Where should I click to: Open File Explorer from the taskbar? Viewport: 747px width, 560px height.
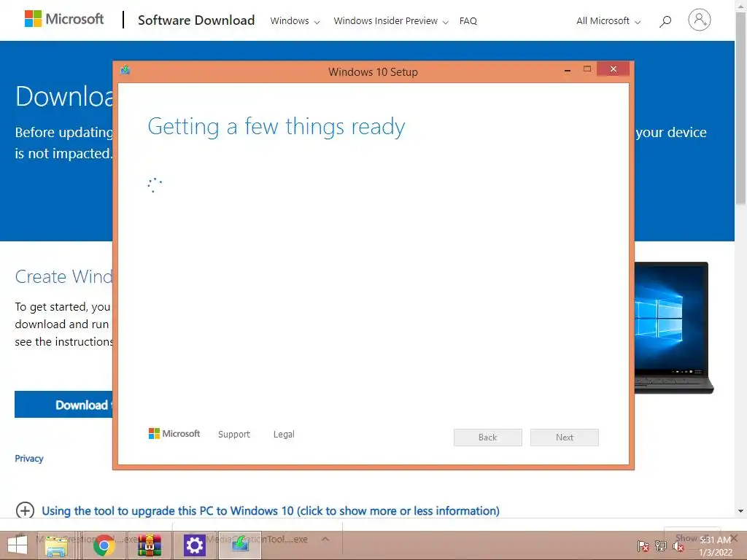55,545
